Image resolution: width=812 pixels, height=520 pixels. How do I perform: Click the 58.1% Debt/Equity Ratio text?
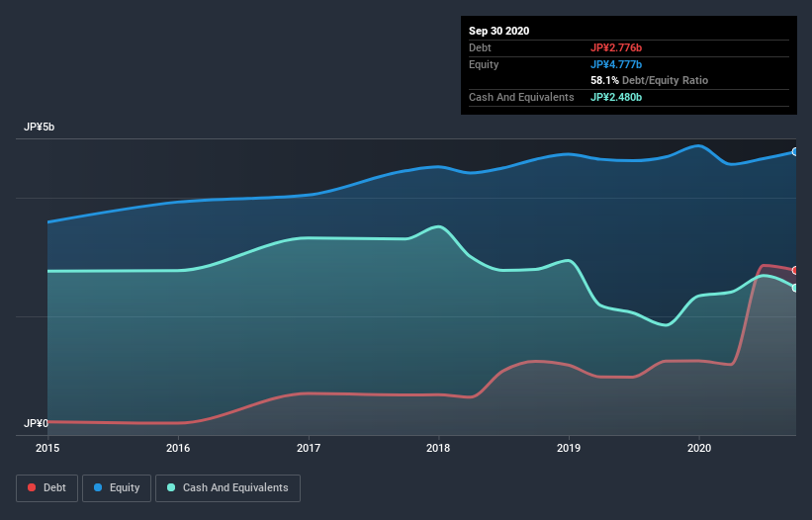pyautogui.click(x=650, y=80)
